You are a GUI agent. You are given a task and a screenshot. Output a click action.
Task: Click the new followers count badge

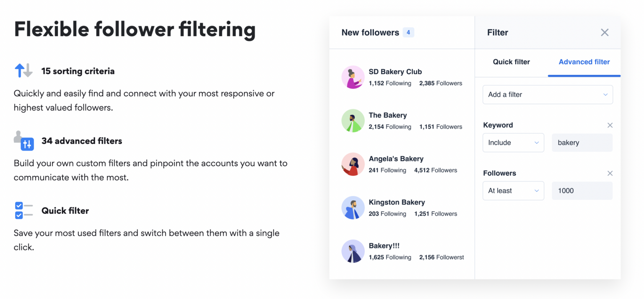408,32
